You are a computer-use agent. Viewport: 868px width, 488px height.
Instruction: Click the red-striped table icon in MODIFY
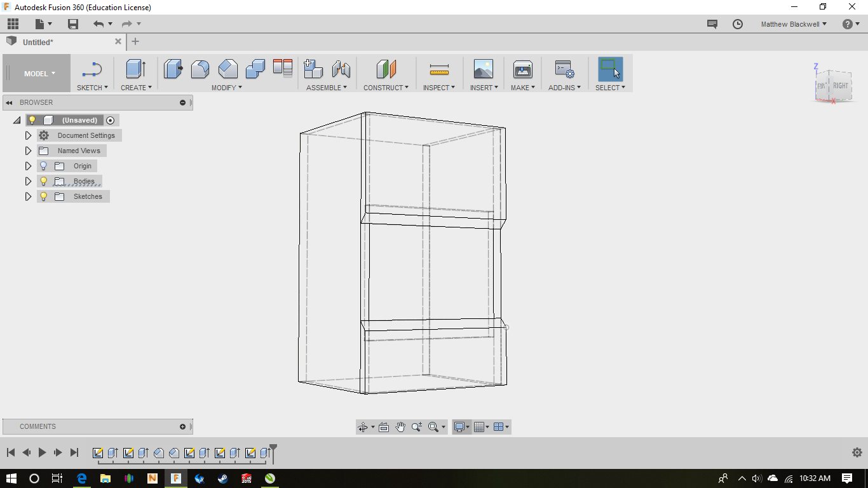click(x=282, y=67)
